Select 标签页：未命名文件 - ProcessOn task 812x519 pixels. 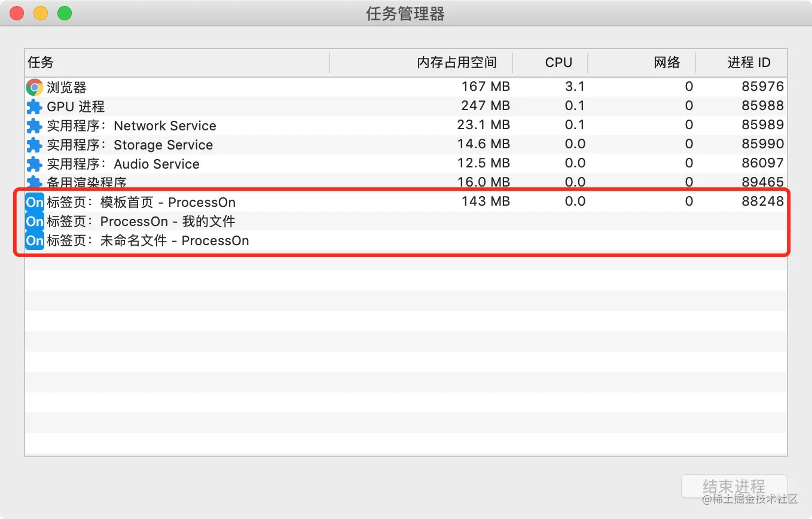148,240
